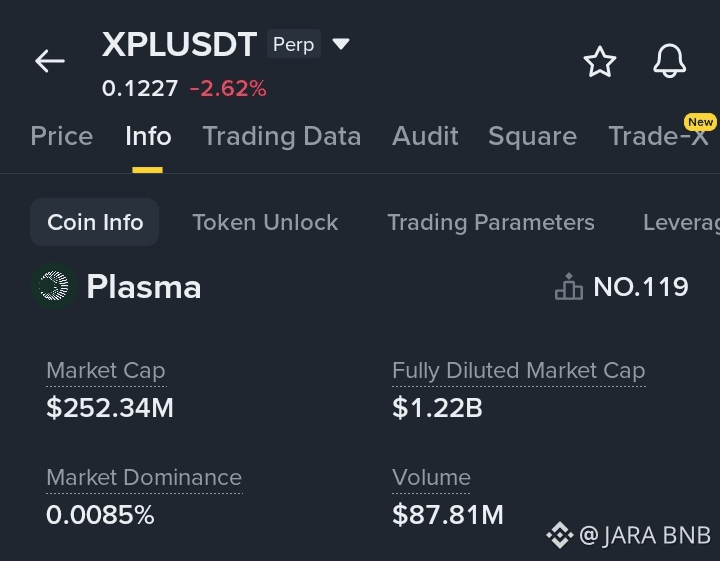This screenshot has height=561, width=720.
Task: Select the Coin Info sub-tab
Action: 95,222
